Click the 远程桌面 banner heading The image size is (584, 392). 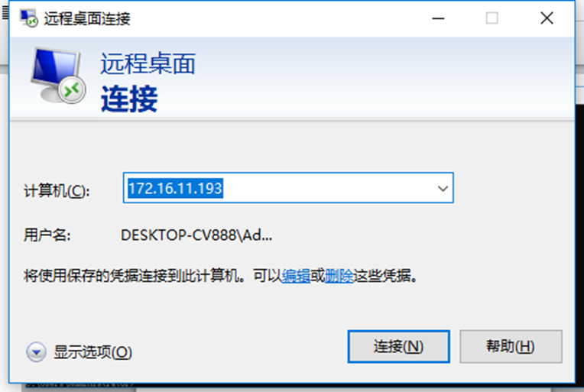(148, 63)
